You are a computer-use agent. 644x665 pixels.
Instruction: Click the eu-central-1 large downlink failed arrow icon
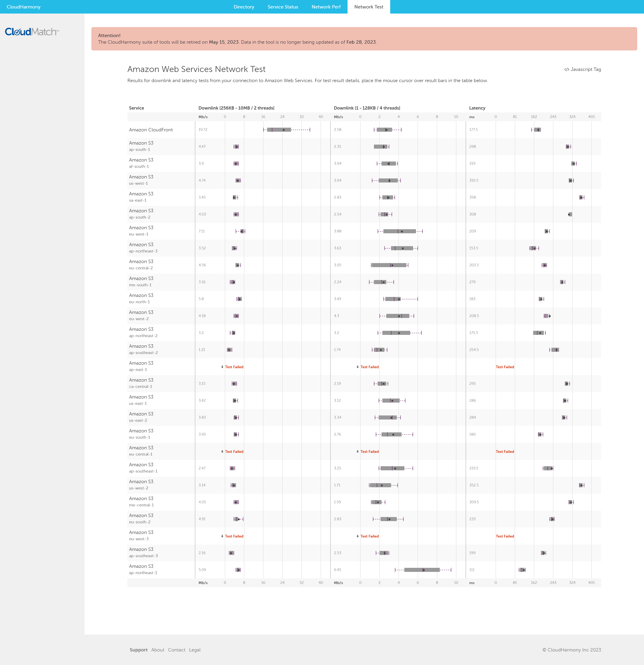(x=222, y=452)
